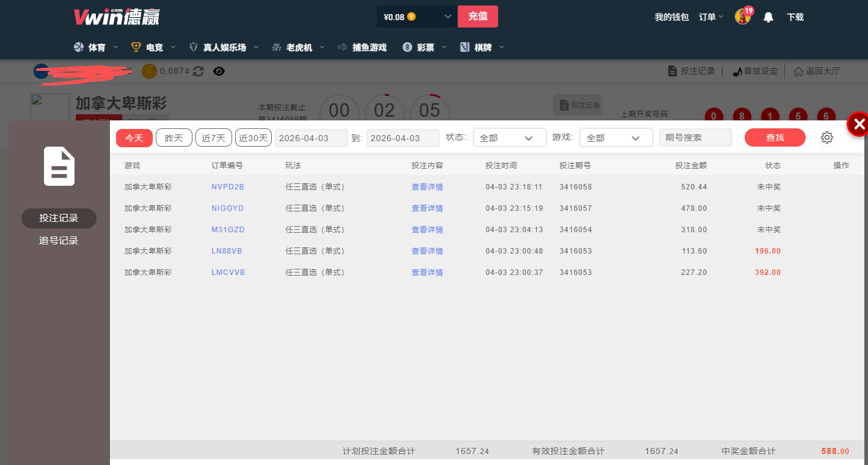Click the Vwin logo
The height and width of the screenshot is (465, 868).
coord(117,17)
